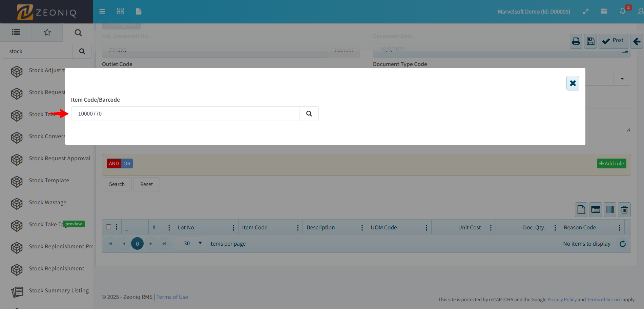Screen dimensions: 644x309
Task: Click the Zeoniq logo
Action: [47, 12]
